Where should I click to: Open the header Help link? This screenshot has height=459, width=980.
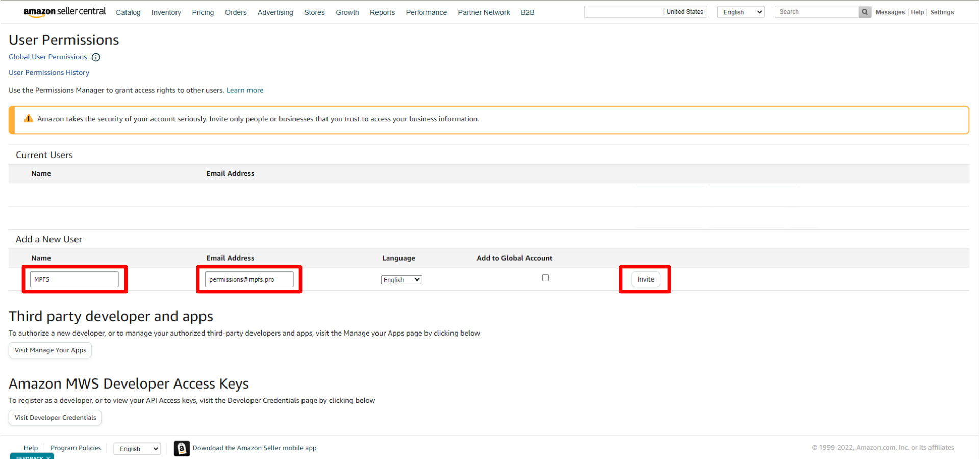coord(917,12)
